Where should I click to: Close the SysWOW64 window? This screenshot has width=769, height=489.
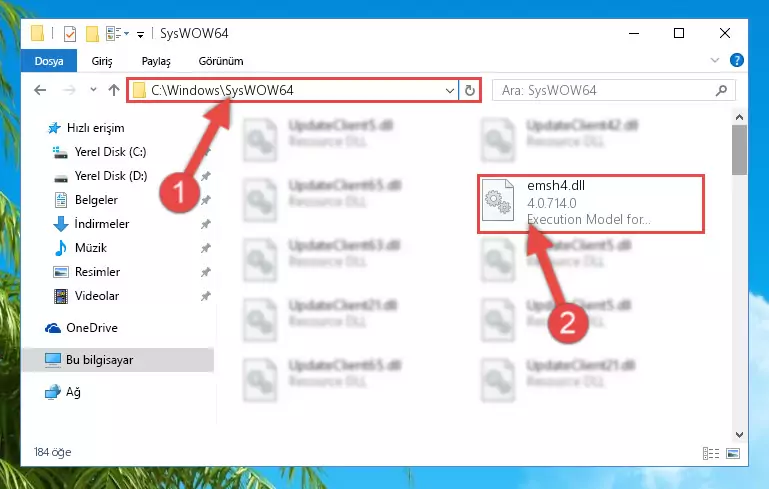point(725,33)
